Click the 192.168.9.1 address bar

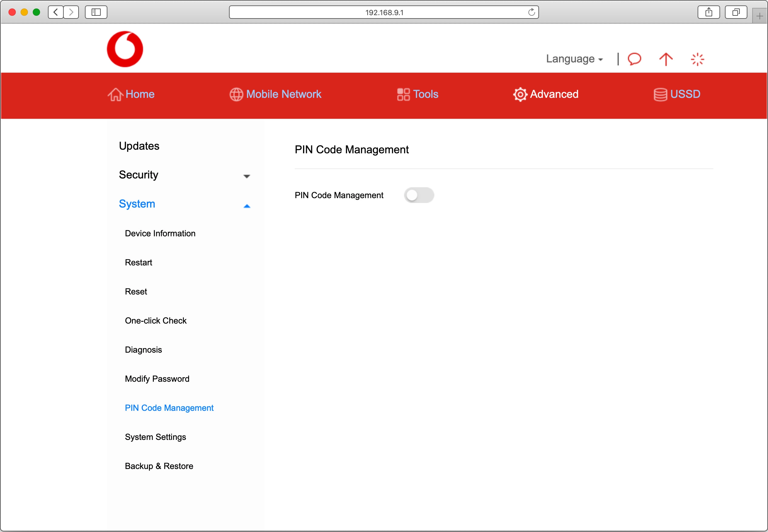point(384,12)
